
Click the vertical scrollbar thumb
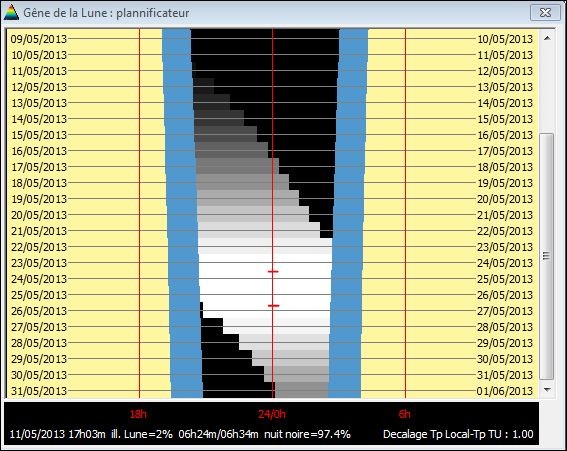click(x=547, y=256)
